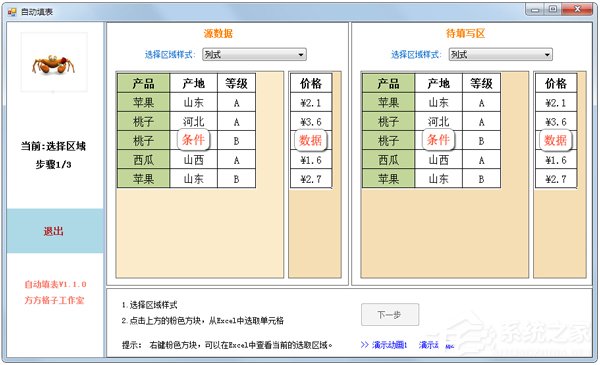Click the 步骤1/3 step indicator
The image size is (600, 365).
tap(54, 165)
